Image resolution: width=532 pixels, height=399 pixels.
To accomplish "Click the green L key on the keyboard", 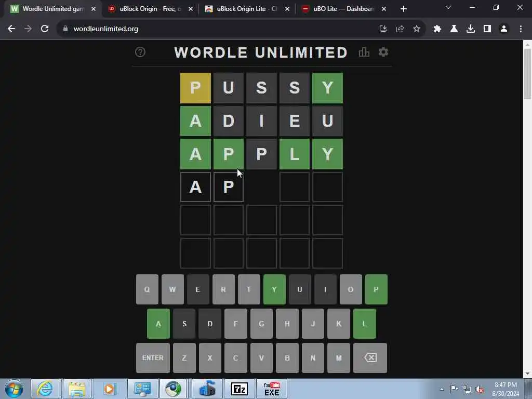I will click(x=365, y=324).
